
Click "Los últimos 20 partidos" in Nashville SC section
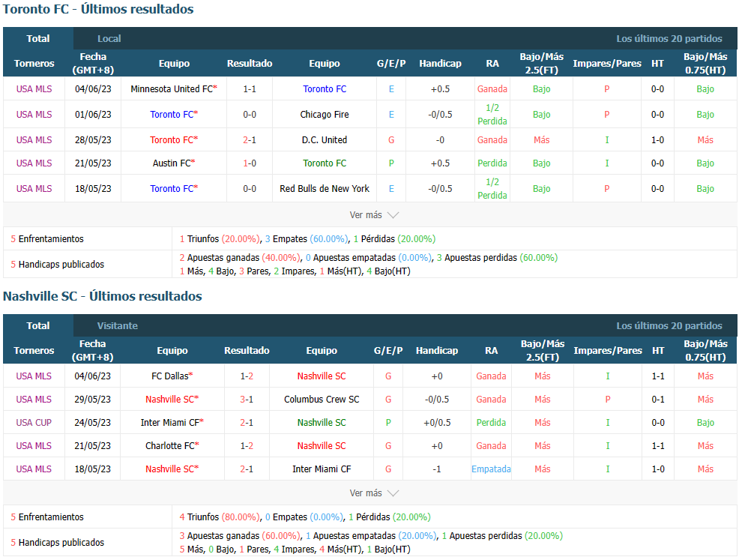[669, 325]
